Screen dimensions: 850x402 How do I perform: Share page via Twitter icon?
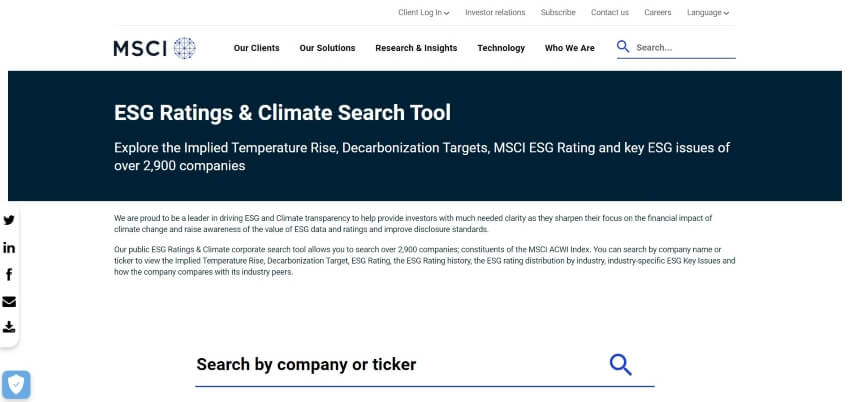(9, 220)
